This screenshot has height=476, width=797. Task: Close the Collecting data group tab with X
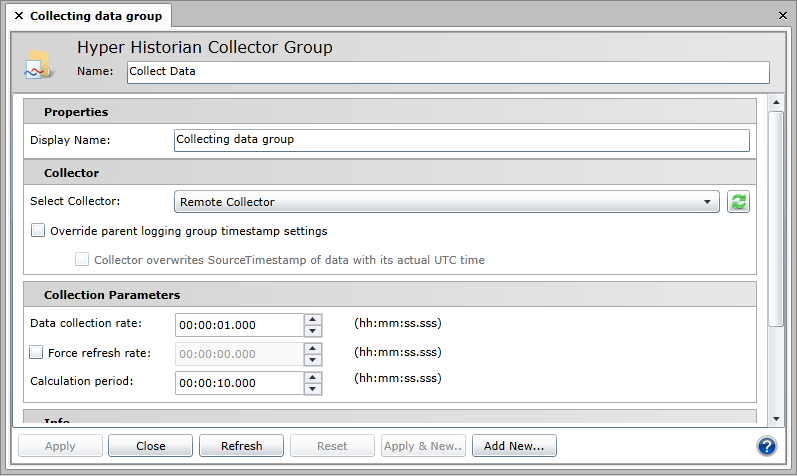click(19, 16)
